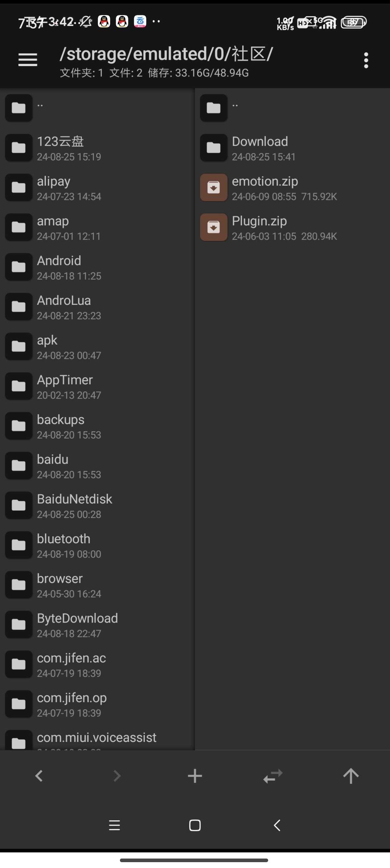Open the com.jifen.ac folder
The image size is (390, 868).
[97, 665]
